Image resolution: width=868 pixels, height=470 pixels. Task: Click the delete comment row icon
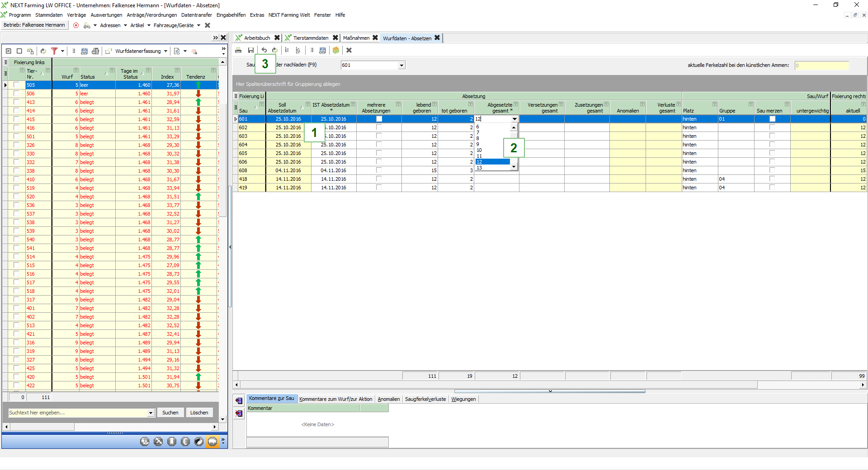(x=239, y=413)
